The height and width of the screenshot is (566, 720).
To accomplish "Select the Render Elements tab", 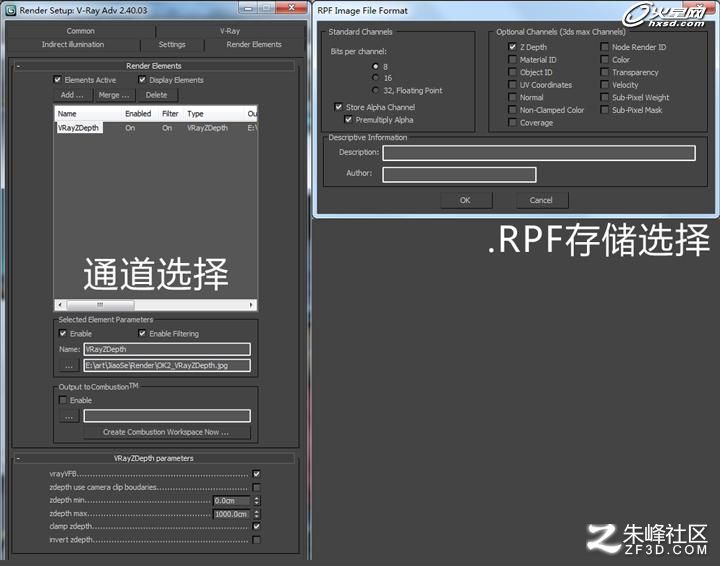I will point(254,45).
